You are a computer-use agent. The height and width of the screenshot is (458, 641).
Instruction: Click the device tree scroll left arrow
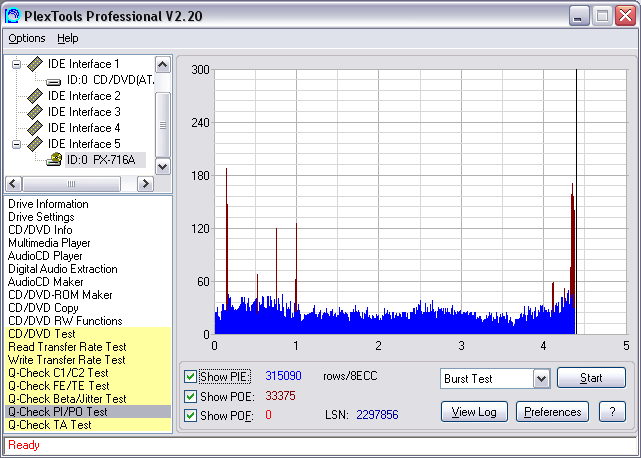tap(13, 184)
